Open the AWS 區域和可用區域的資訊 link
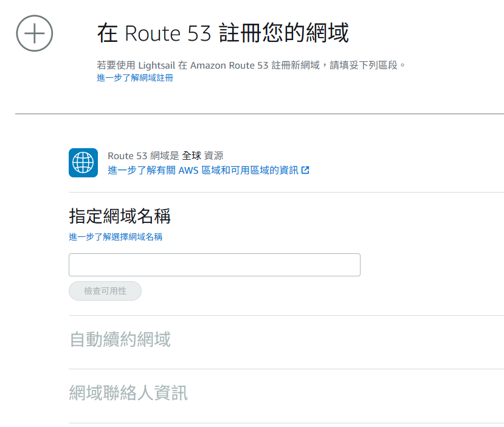 (209, 170)
